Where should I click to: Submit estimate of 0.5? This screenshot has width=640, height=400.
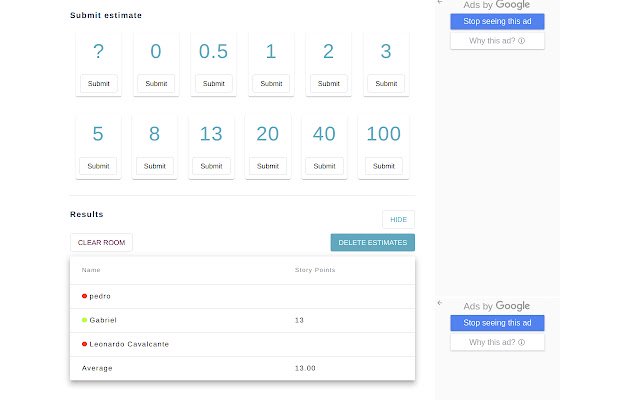(213, 84)
